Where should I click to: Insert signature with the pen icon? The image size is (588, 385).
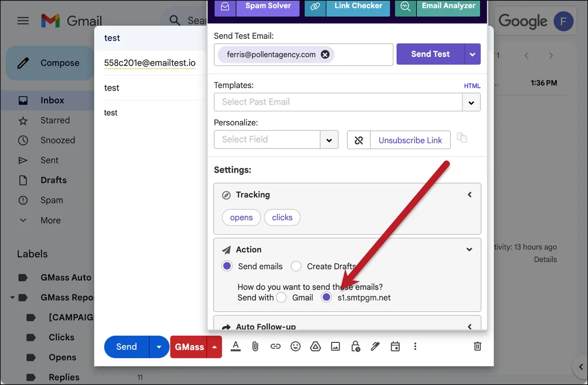coord(375,346)
